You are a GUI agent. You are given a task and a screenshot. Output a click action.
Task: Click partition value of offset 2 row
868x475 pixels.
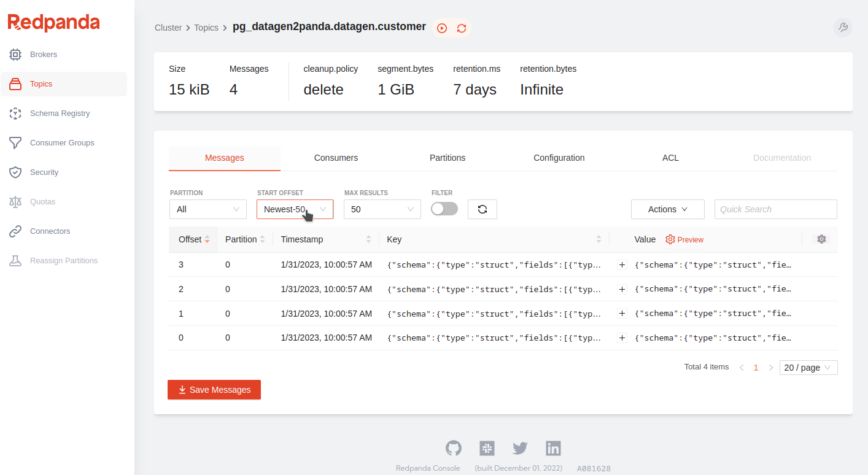(228, 289)
